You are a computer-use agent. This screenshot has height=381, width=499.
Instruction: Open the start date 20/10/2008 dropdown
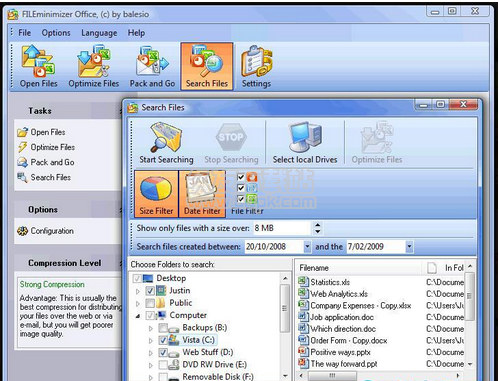coord(307,247)
